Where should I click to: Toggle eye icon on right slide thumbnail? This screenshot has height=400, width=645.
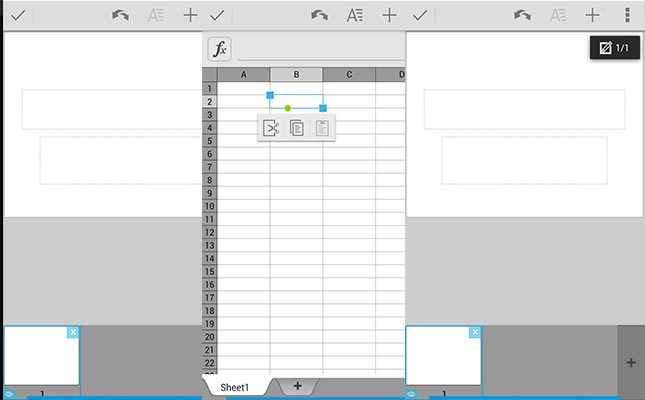(412, 394)
